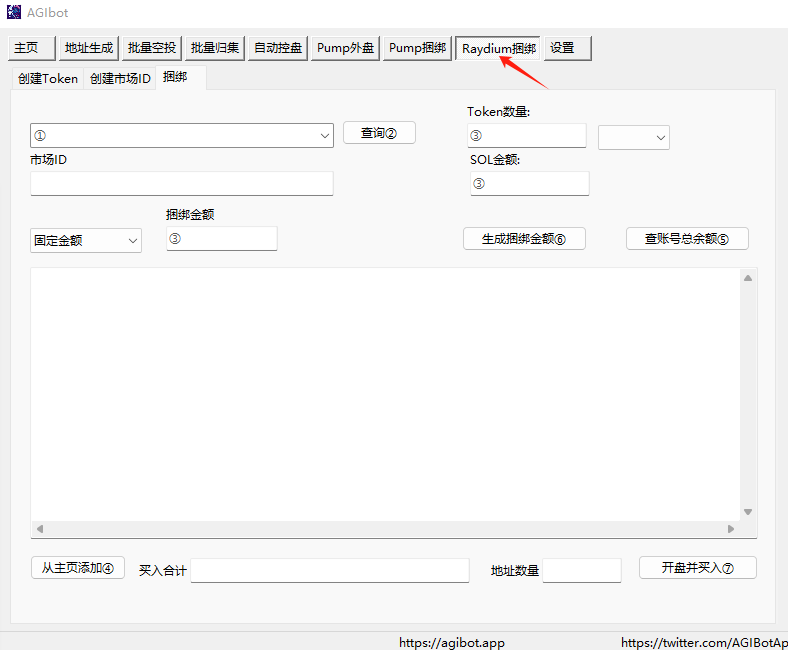Focus the 市场ID input field

pyautogui.click(x=182, y=183)
